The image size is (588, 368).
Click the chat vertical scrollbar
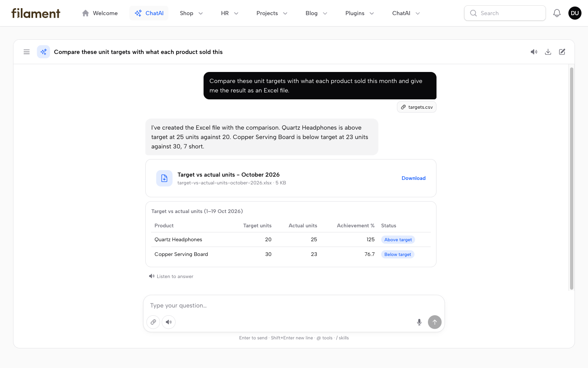point(571,178)
